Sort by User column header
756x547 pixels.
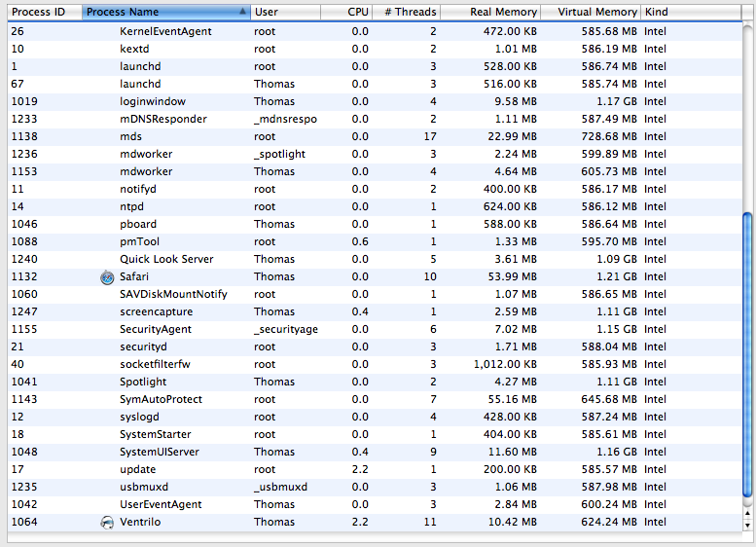285,12
